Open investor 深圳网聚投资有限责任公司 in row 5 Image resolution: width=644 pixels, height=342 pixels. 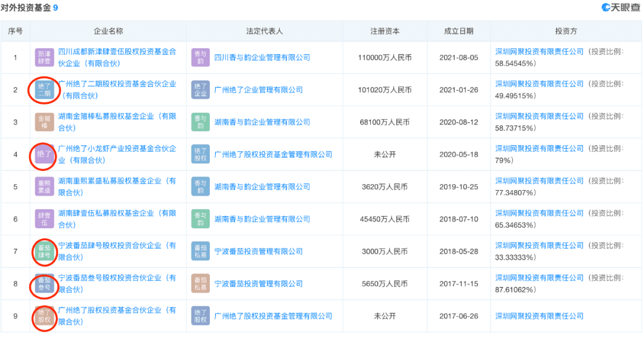point(539,181)
